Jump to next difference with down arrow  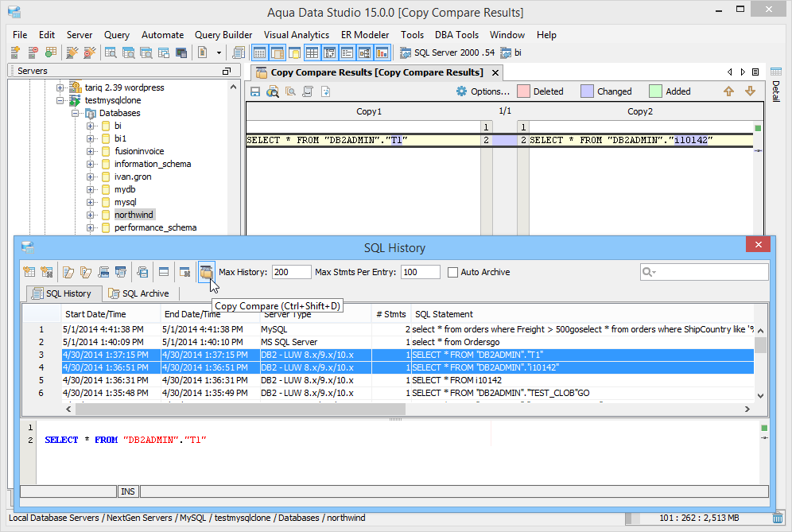coord(750,91)
